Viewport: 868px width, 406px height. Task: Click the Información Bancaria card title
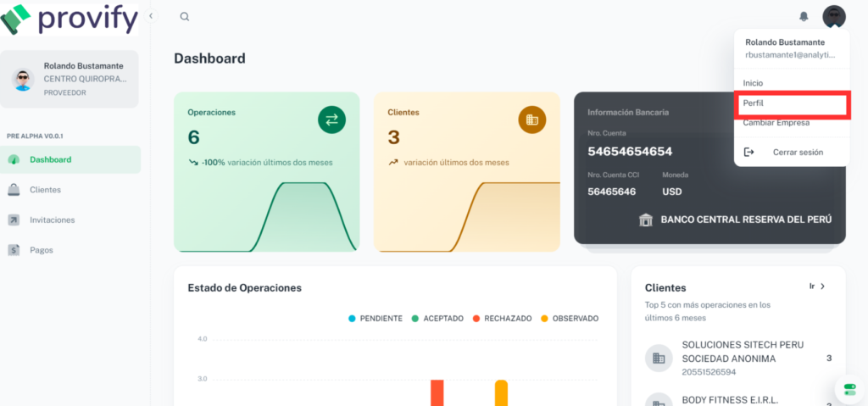628,113
